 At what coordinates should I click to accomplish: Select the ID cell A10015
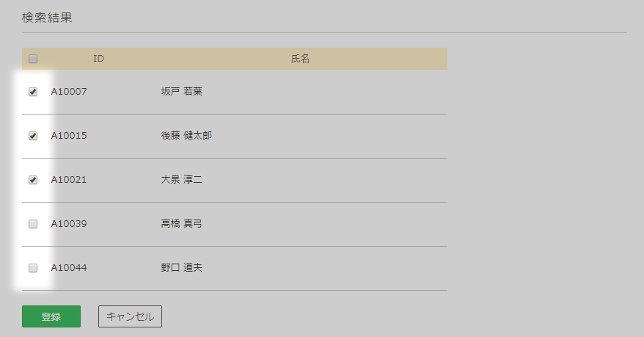pos(69,135)
